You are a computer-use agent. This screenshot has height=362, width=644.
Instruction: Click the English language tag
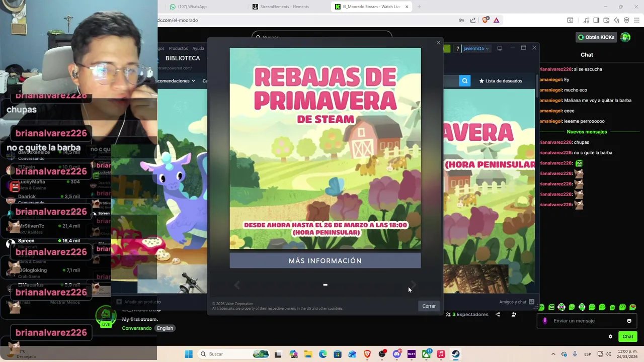(x=165, y=328)
